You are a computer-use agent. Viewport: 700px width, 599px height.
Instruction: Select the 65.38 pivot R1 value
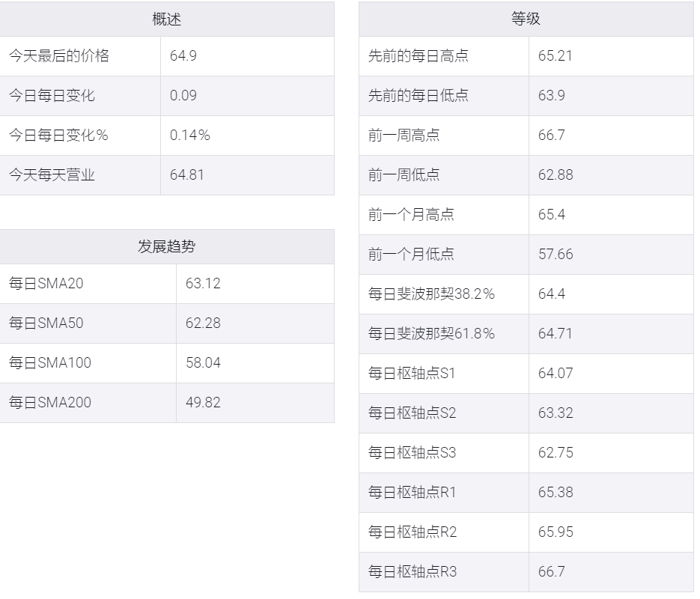coord(556,493)
